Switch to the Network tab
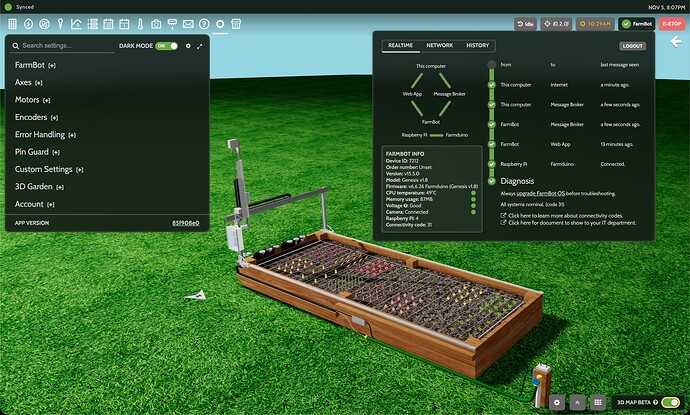This screenshot has width=690, height=415. 439,45
